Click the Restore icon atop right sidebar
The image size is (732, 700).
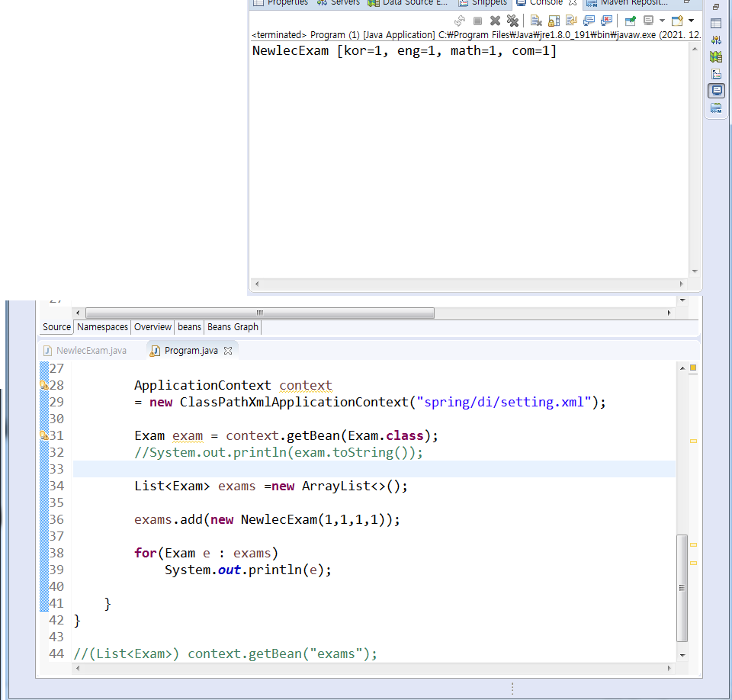[716, 7]
